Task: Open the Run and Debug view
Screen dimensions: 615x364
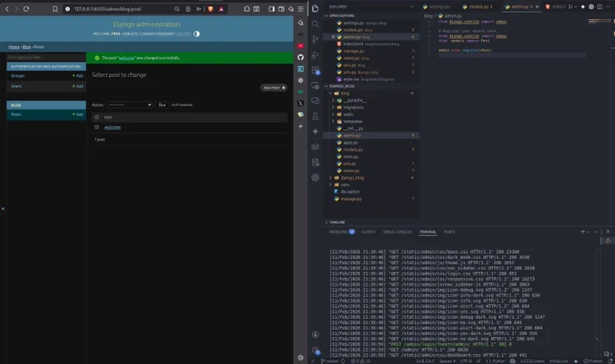Action: click(x=315, y=55)
